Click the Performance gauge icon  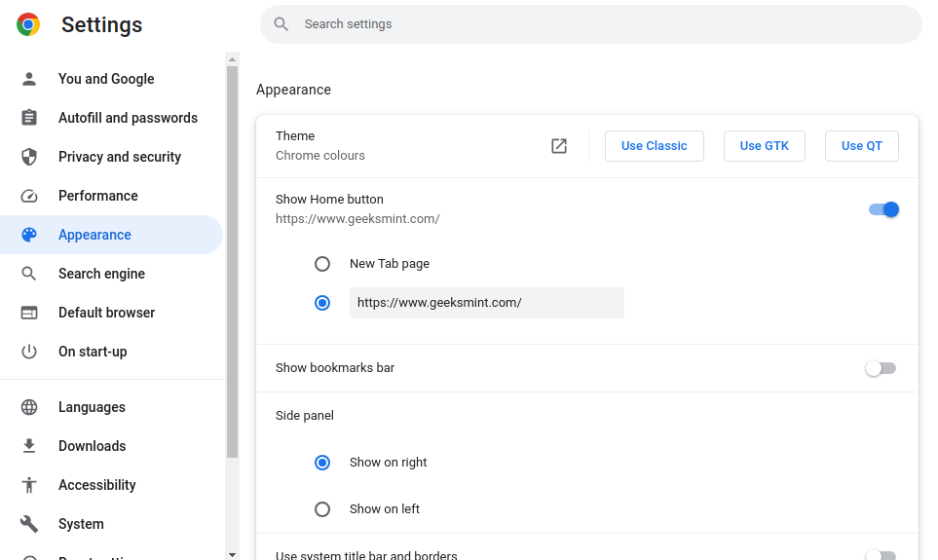(29, 196)
